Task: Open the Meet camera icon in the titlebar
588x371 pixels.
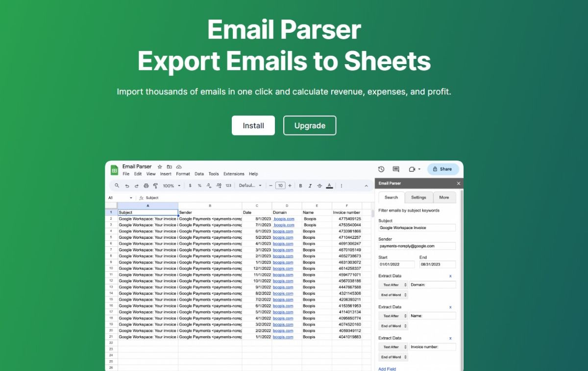Action: pos(412,168)
